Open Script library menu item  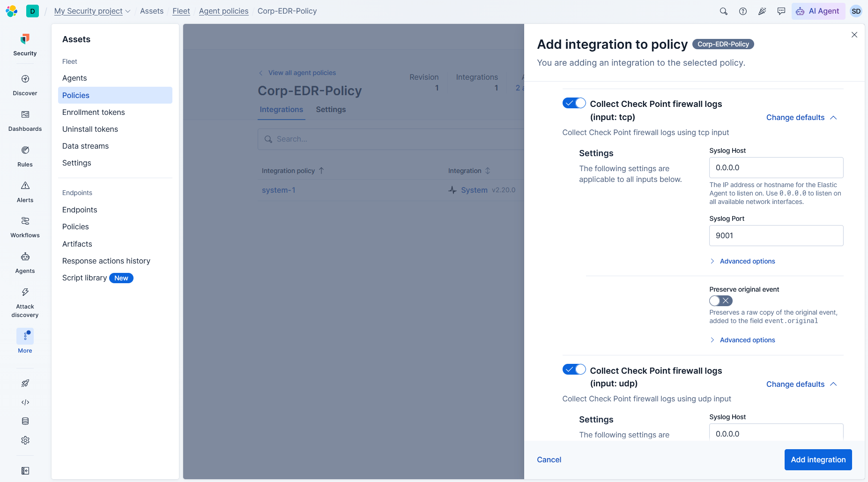84,278
